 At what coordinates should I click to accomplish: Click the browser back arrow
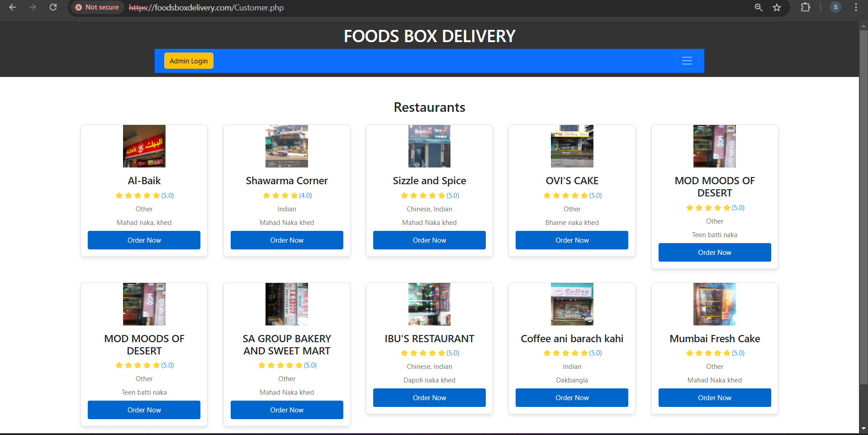tap(13, 7)
